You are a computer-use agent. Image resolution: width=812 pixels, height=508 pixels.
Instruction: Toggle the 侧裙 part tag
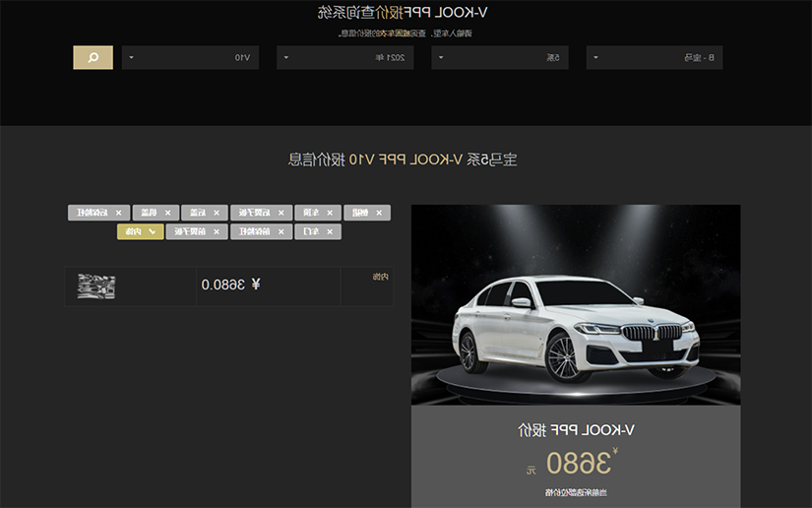(367, 213)
